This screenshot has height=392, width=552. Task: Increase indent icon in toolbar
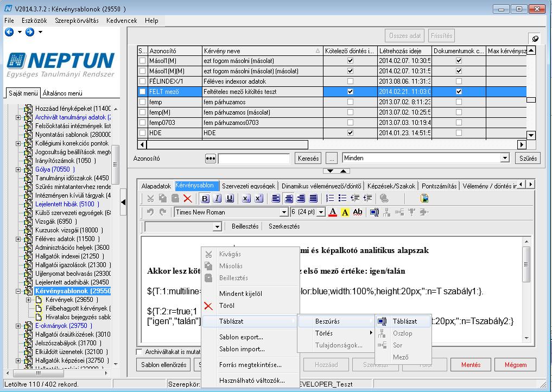(x=367, y=198)
